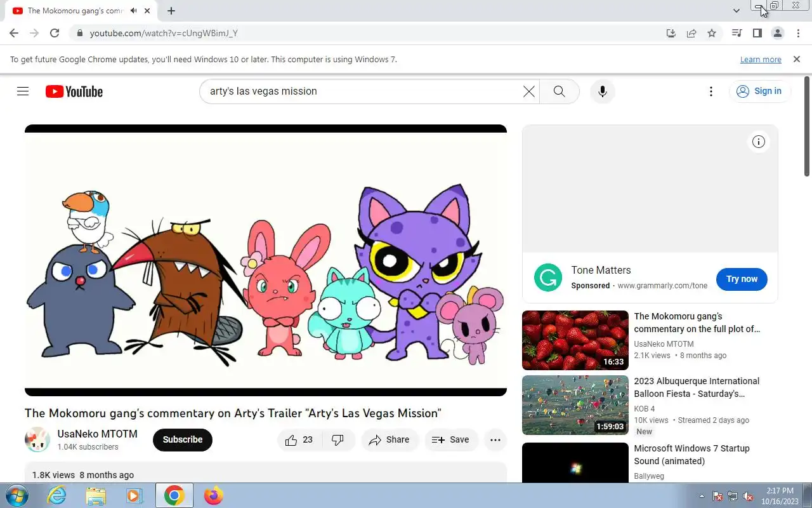Clear the search box with the X icon
This screenshot has width=812, height=508.
pyautogui.click(x=528, y=91)
